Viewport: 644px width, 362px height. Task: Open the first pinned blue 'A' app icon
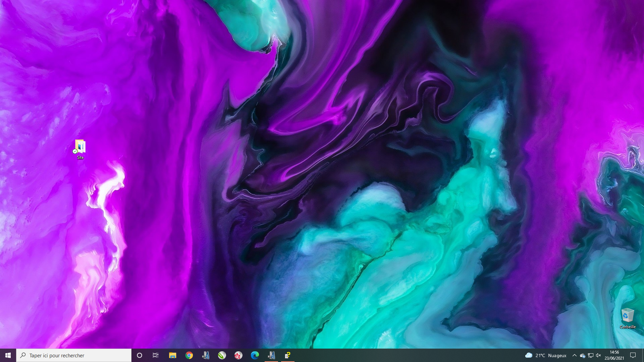206,355
